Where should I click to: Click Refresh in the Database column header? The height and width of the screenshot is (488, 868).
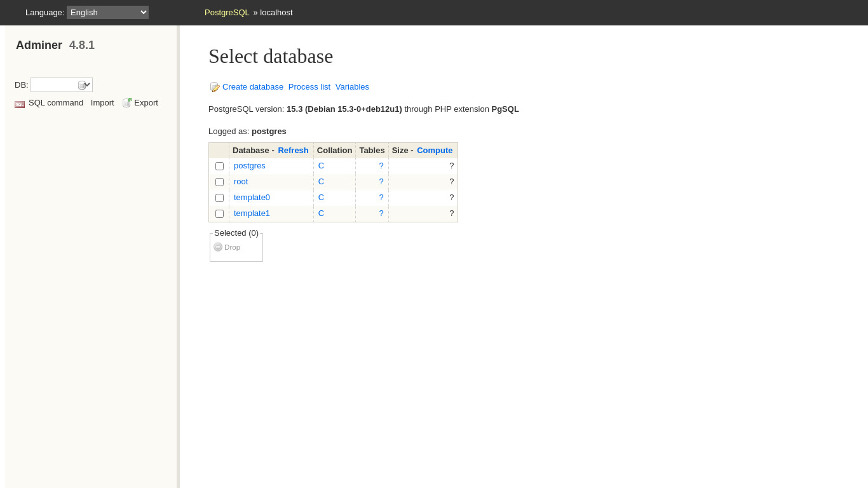[293, 150]
